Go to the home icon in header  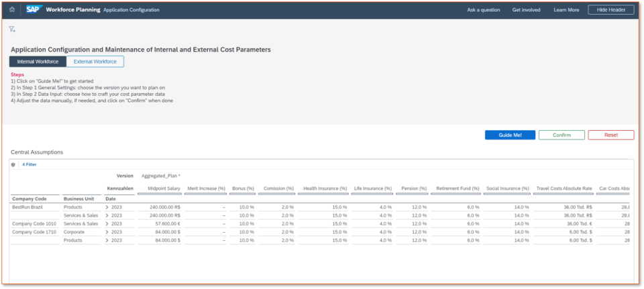[x=12, y=10]
